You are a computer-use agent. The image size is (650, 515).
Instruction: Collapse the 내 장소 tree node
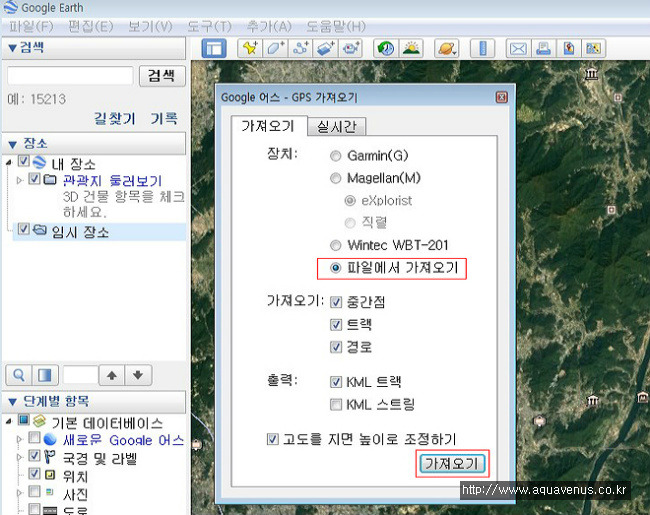(9, 163)
